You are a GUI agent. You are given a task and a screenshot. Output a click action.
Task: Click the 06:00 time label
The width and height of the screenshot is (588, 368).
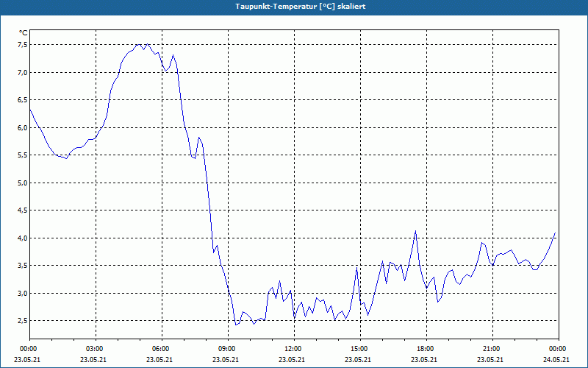tap(162, 349)
